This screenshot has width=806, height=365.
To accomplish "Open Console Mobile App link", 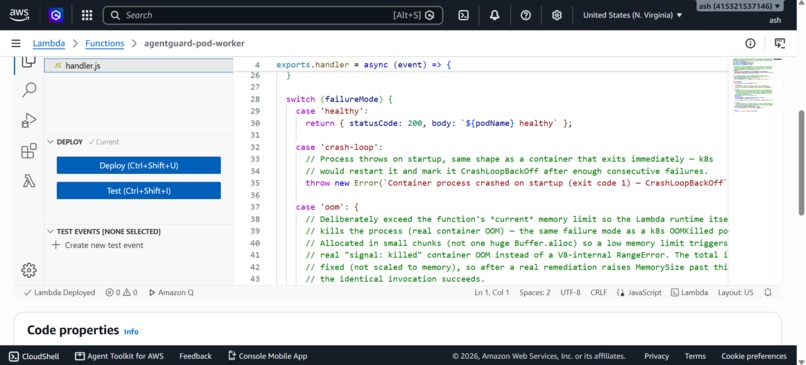I will point(267,356).
